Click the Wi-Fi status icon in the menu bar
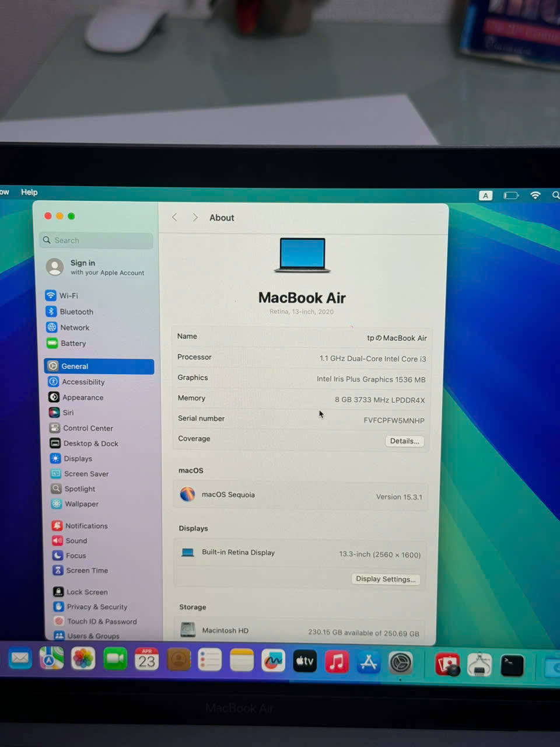Screen dimensions: 560x747 click(x=535, y=196)
